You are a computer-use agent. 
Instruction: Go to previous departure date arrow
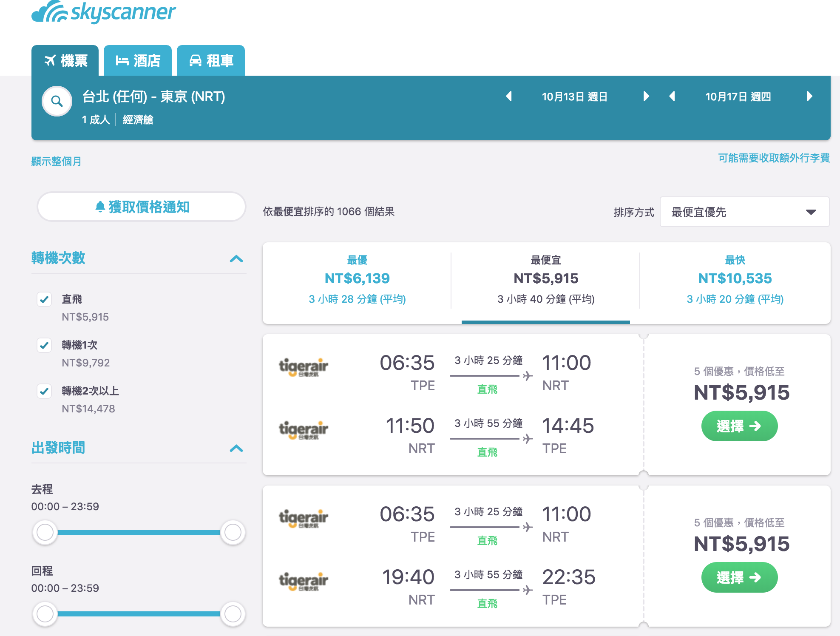(509, 97)
